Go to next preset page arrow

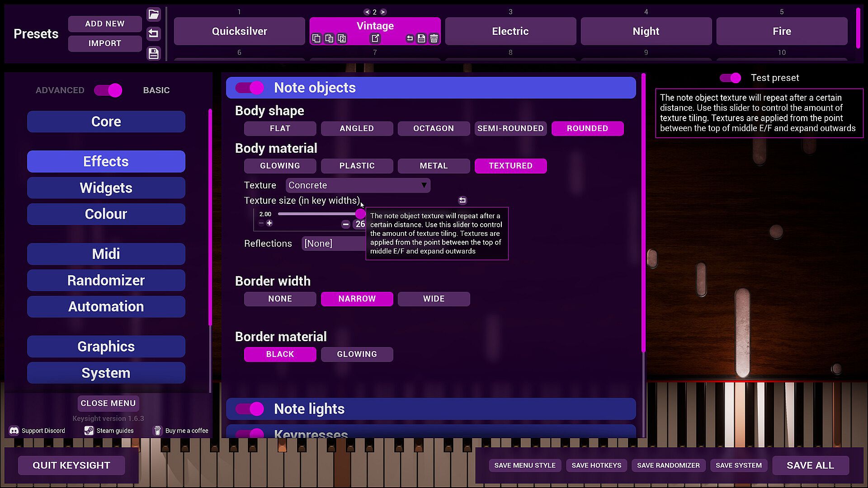pos(383,12)
